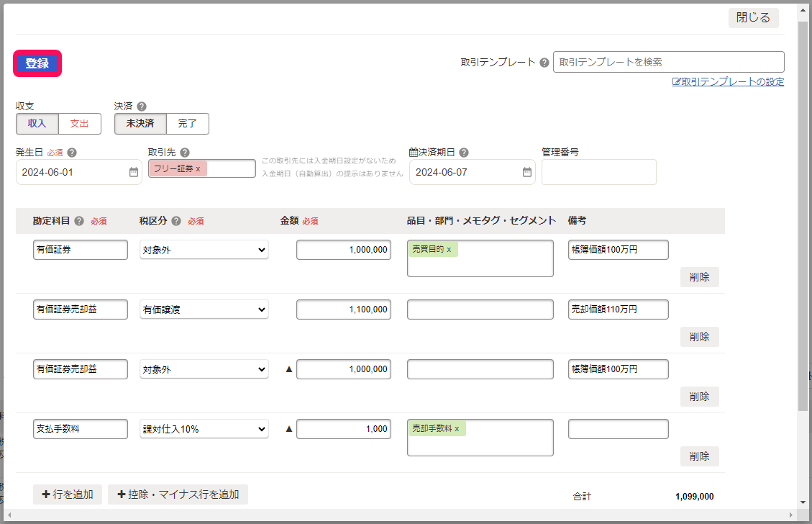Click the 発生日 date field 2024-06-01
Viewport: 812px width, 524px height.
pyautogui.click(x=78, y=172)
